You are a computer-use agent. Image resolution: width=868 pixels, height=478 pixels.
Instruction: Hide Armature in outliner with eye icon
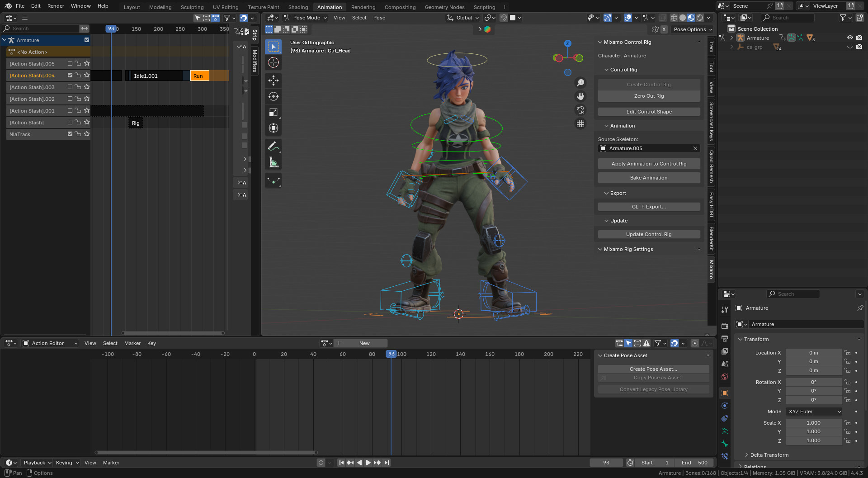coord(849,38)
